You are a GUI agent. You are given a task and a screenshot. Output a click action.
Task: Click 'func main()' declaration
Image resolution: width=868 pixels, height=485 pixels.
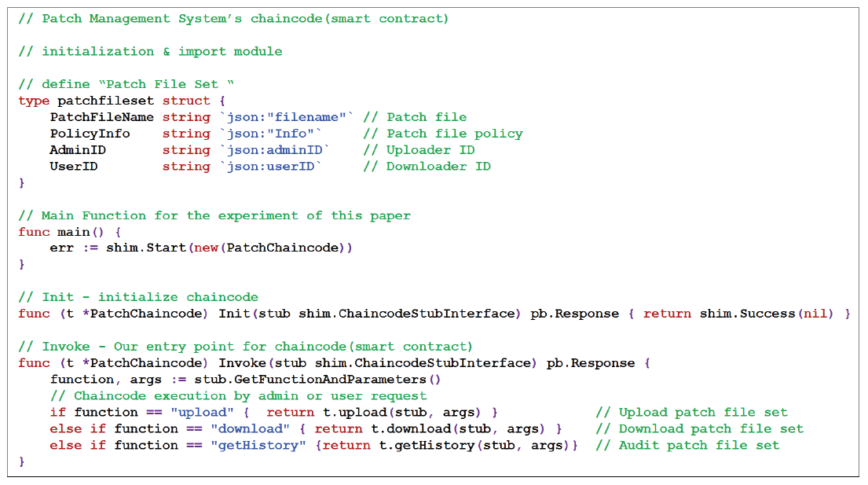[x=70, y=232]
